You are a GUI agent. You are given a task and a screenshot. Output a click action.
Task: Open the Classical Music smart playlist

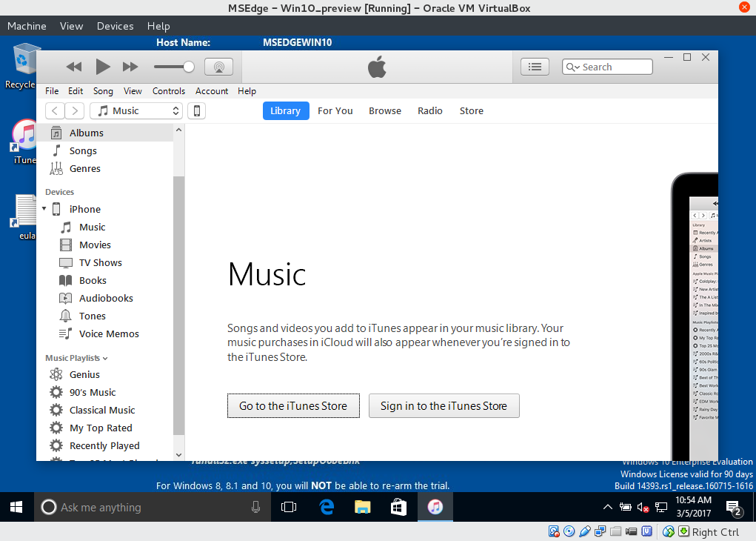point(105,411)
